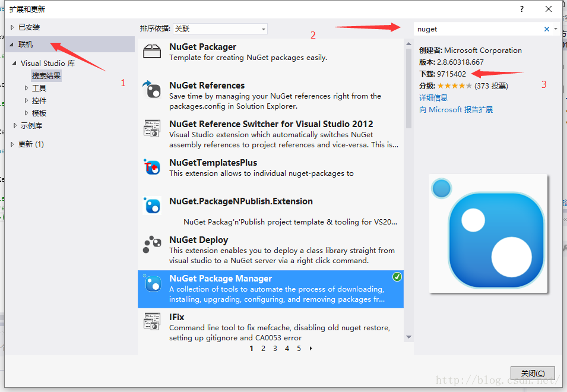Expand the 示例库 tree node
Viewport: 567px width, 392px height.
click(15, 125)
